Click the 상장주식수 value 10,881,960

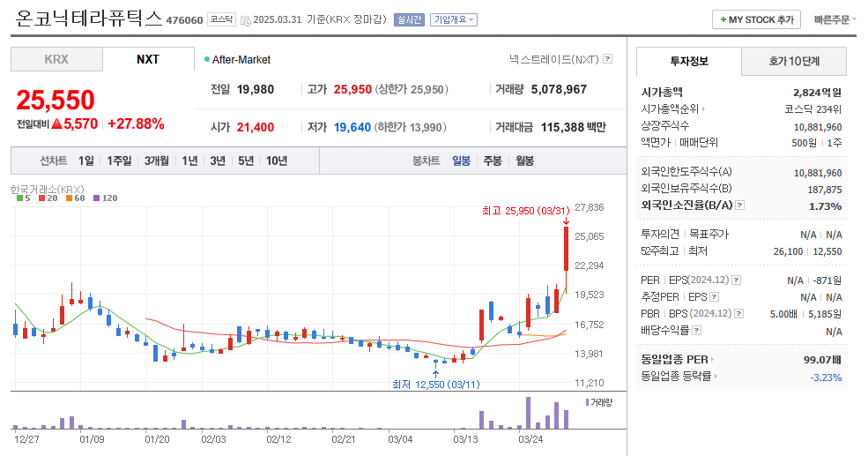(818, 127)
